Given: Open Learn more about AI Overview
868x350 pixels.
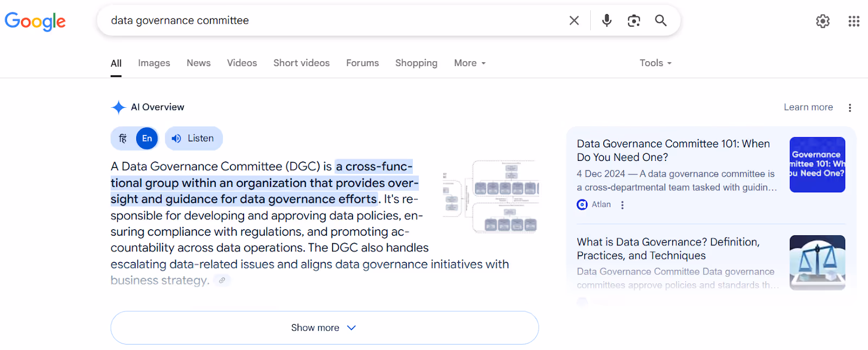Looking at the screenshot, I should click(808, 107).
